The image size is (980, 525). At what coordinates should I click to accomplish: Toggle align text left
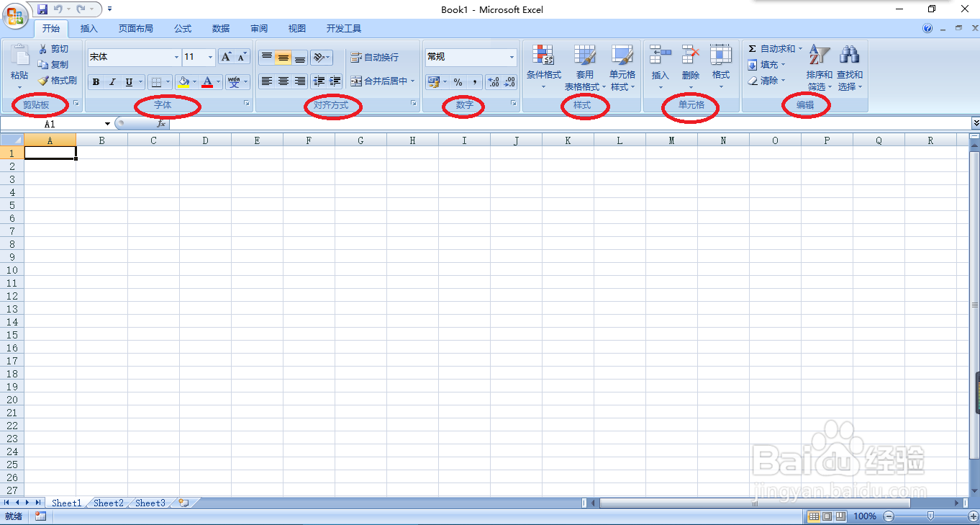click(267, 81)
